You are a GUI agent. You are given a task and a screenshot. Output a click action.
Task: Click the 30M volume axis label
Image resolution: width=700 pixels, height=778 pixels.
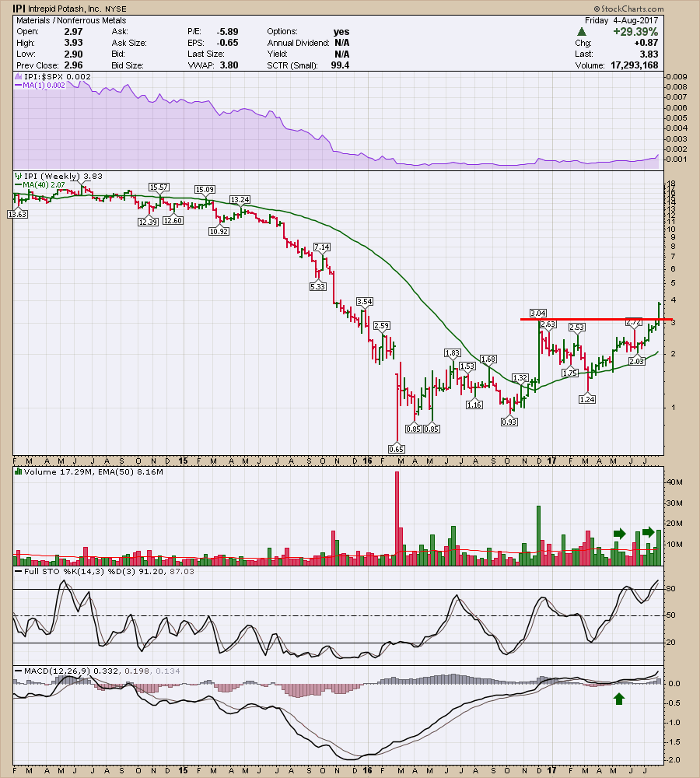(674, 503)
